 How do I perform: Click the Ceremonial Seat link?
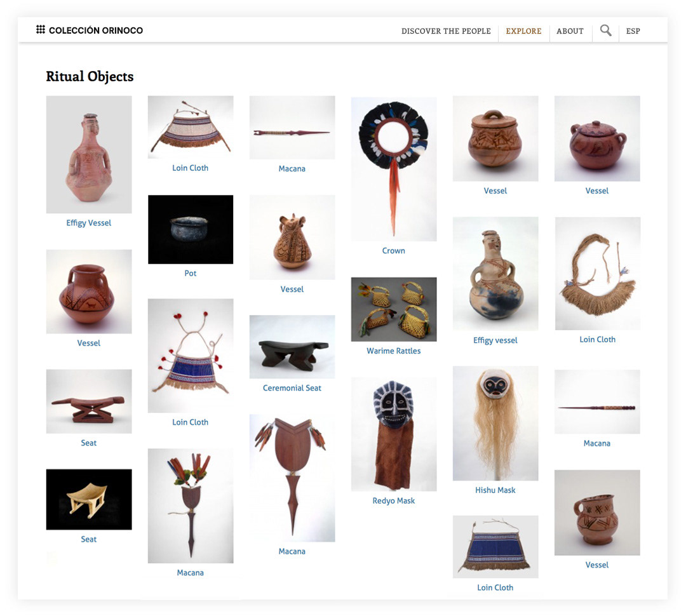(292, 388)
